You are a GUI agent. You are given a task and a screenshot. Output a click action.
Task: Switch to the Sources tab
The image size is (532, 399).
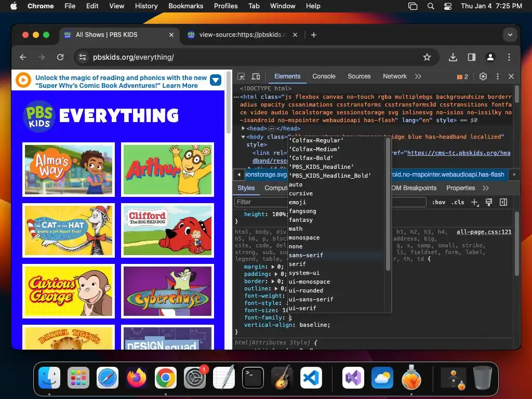tap(359, 76)
